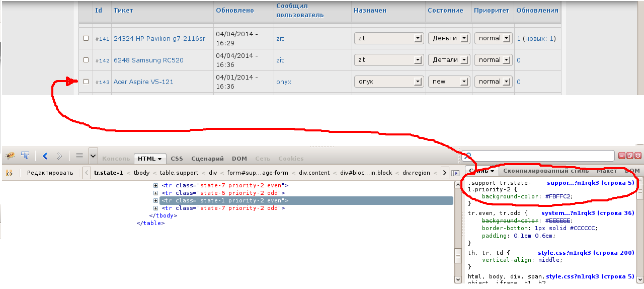Switch to the DOM panel tab
644x289 pixels.
point(239,159)
